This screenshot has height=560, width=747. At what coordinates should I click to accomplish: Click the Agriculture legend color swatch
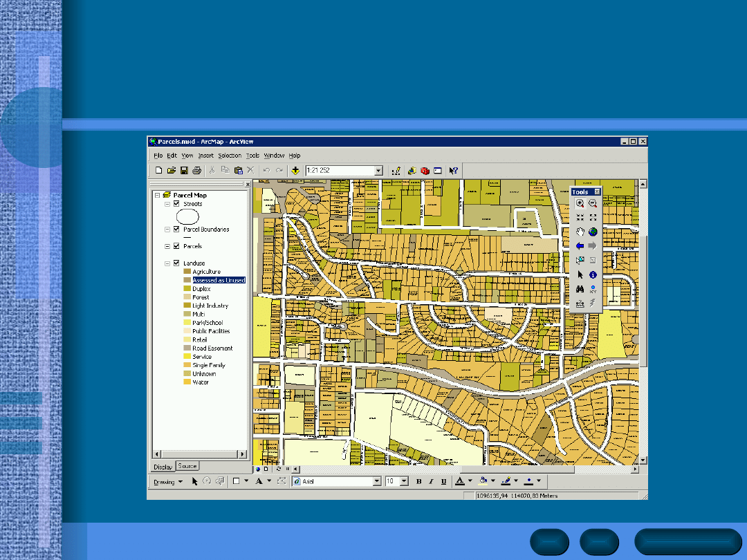click(x=187, y=272)
